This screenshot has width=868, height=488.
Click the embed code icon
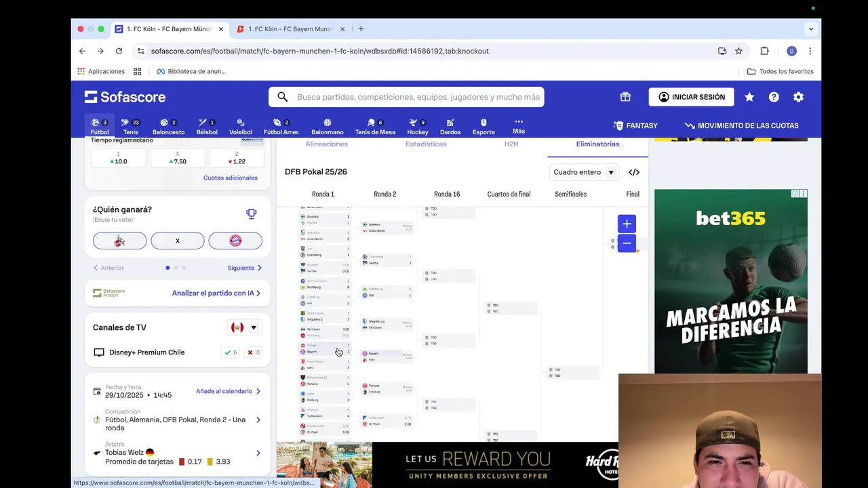coord(634,172)
